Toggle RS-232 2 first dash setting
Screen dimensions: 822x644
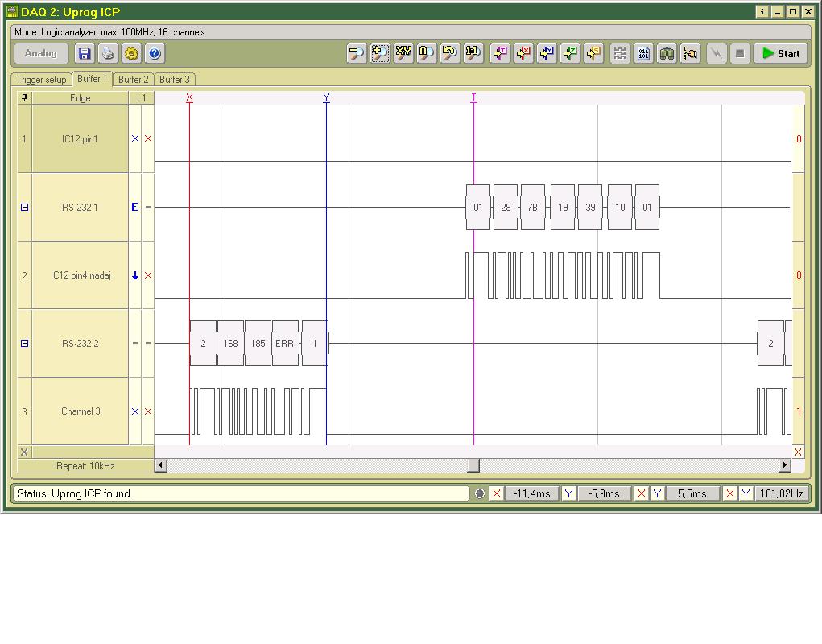(x=135, y=343)
